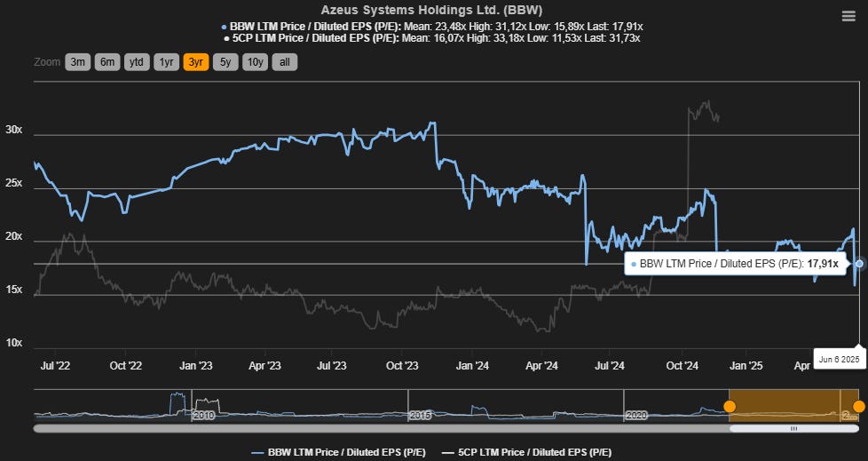Click the 2020 label in navigator

pyautogui.click(x=636, y=415)
